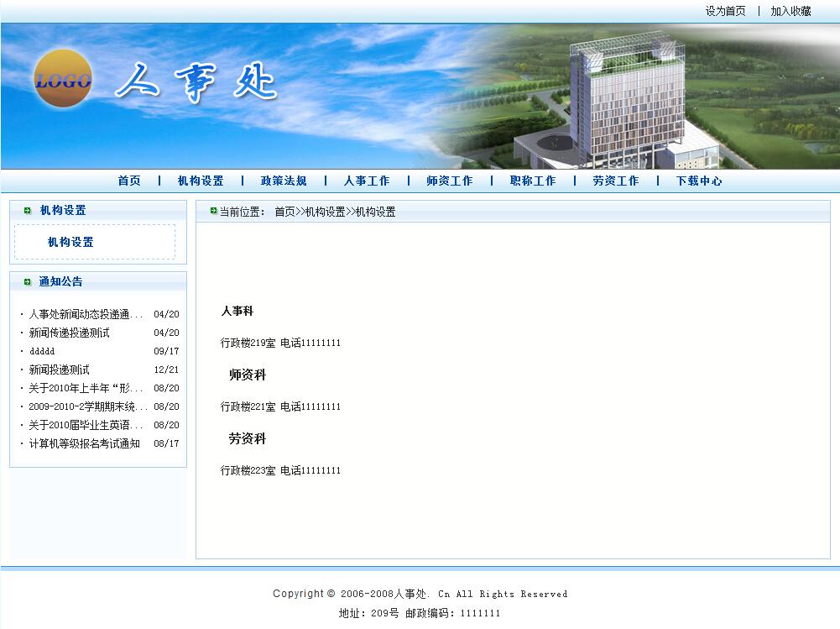This screenshot has height=629, width=840.
Task: Click 首页 in the breadcrumb path
Action: pos(284,212)
